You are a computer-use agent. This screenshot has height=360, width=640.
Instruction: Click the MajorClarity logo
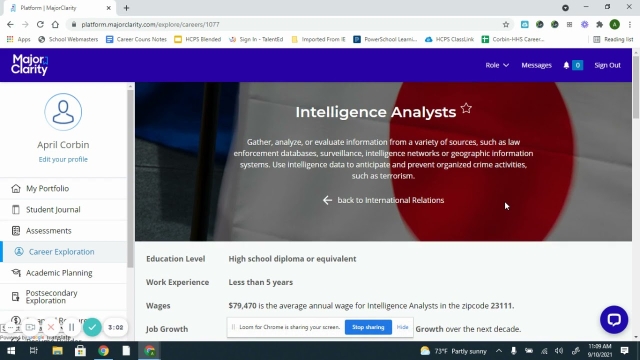click(29, 65)
